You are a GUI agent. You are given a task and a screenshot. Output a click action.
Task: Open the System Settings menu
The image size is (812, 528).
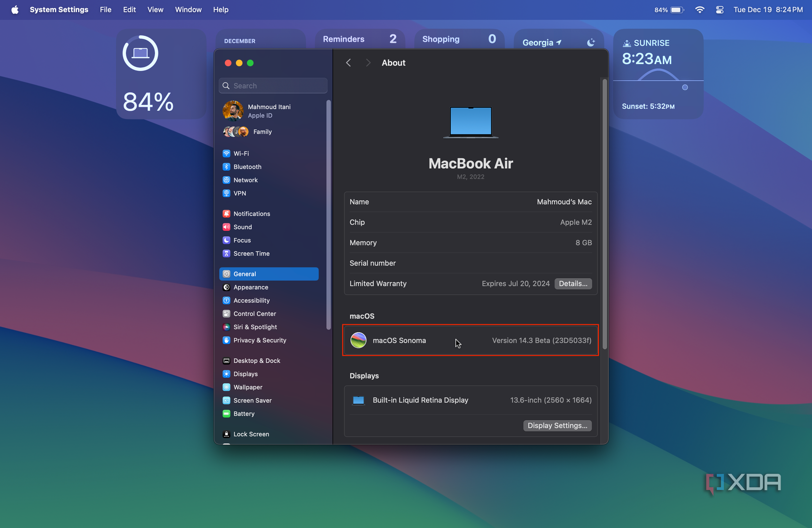coord(59,9)
